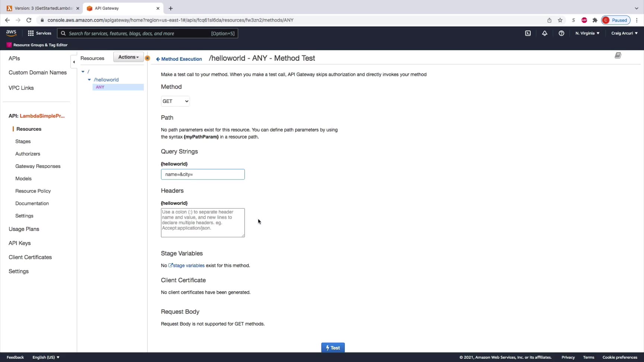Open the bottom Settings sidebar item
This screenshot has width=644, height=362.
tap(19, 271)
